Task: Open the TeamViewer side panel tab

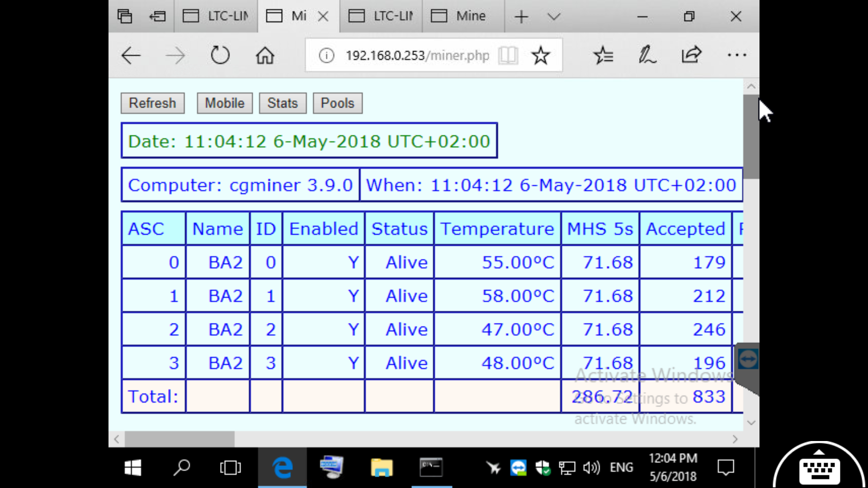Action: coord(747,360)
